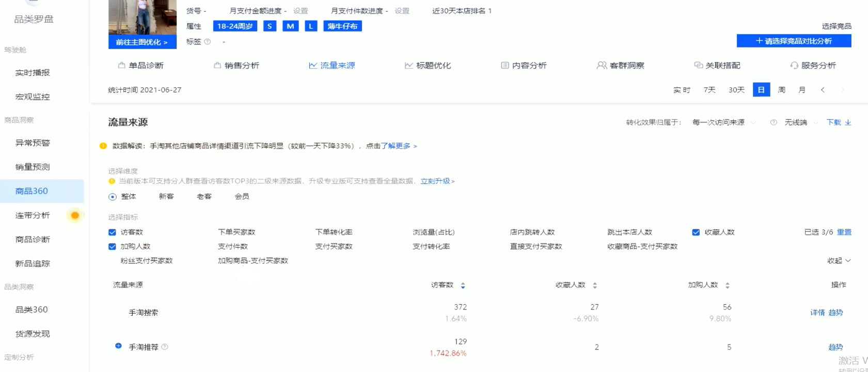Viewport: 868px width, 372px height.
Task: Uncheck the 加购人数 checkbox
Action: point(112,247)
